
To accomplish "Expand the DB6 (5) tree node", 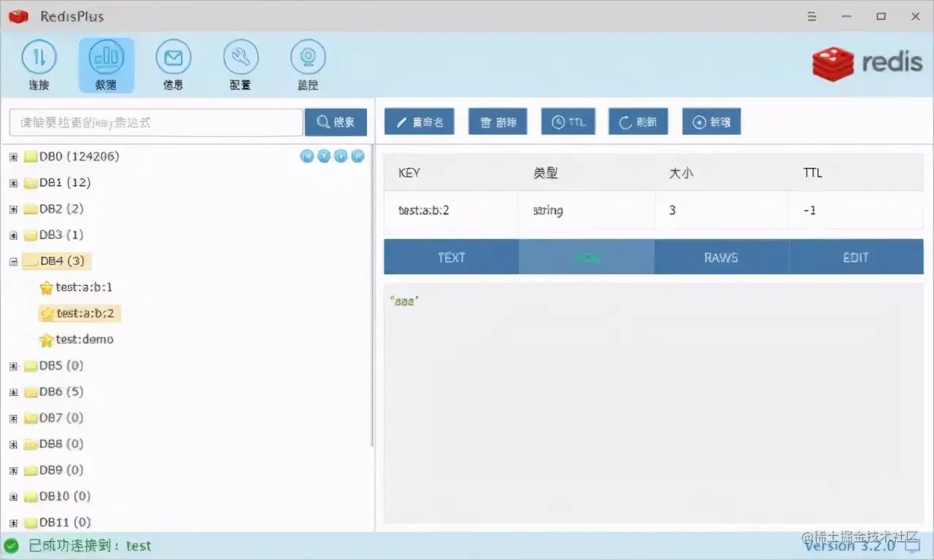I will tap(13, 392).
